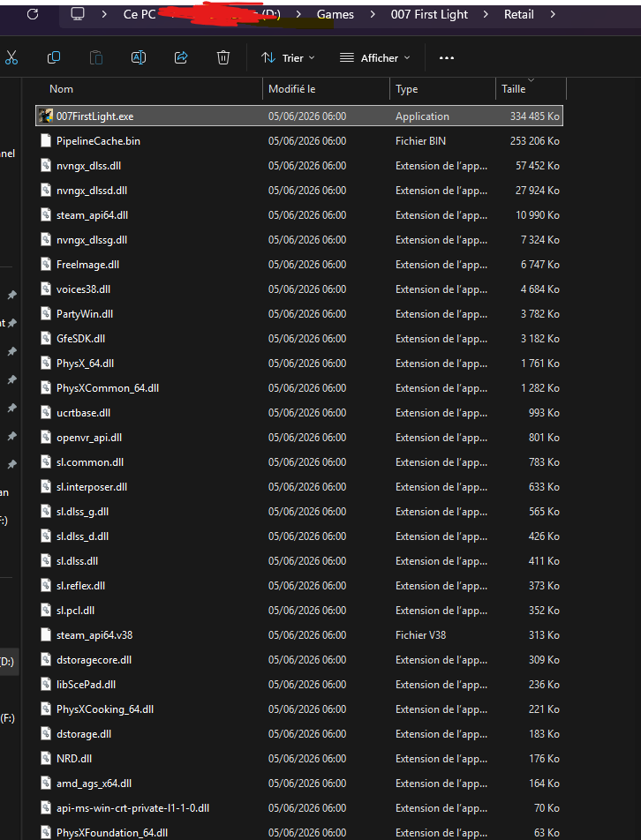Click the Fichier BIN type cell
641x840 pixels.
click(420, 140)
